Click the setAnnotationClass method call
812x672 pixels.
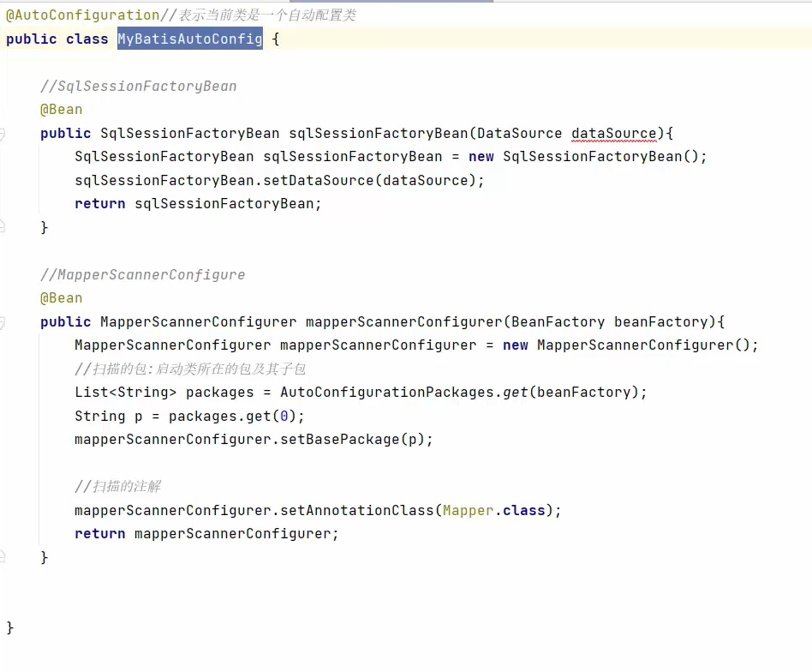[x=357, y=510]
